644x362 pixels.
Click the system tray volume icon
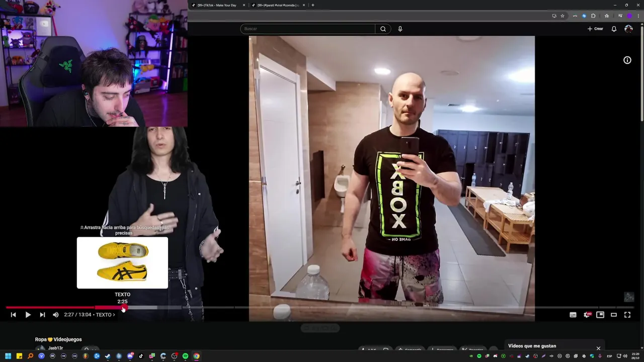pos(625,356)
